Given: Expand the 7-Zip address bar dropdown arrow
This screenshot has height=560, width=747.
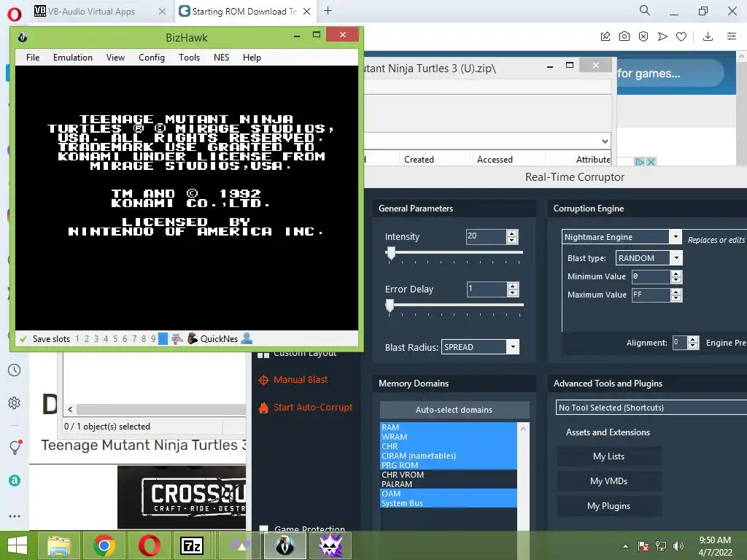Looking at the screenshot, I should pyautogui.click(x=605, y=141).
